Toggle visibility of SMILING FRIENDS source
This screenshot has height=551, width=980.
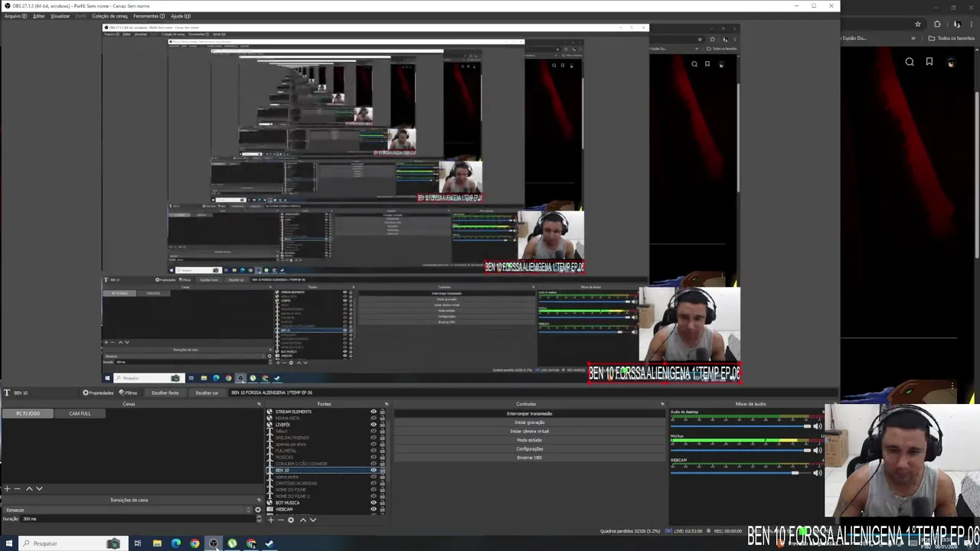tap(374, 438)
